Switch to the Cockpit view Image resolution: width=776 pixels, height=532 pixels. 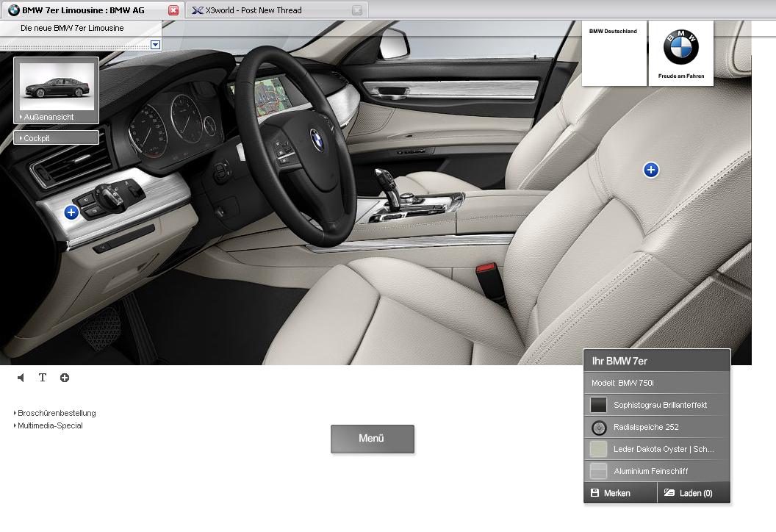56,137
